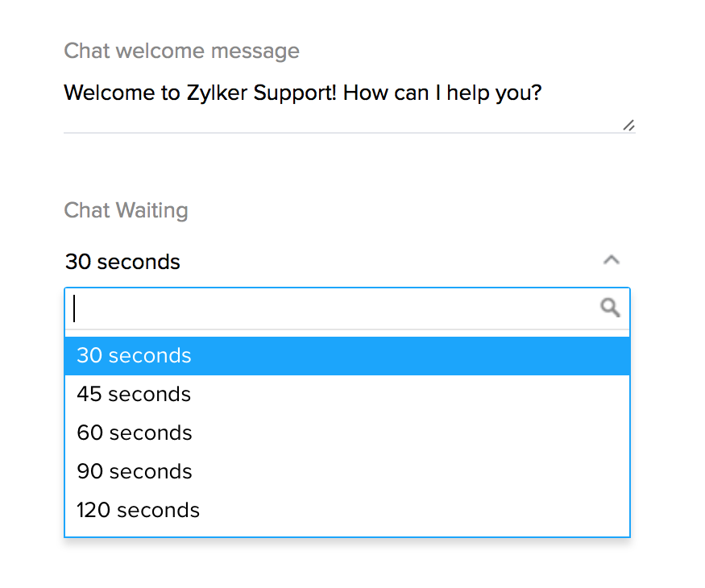The image size is (705, 588).
Task: Click the 'Chat Waiting' field label
Action: 126,210
